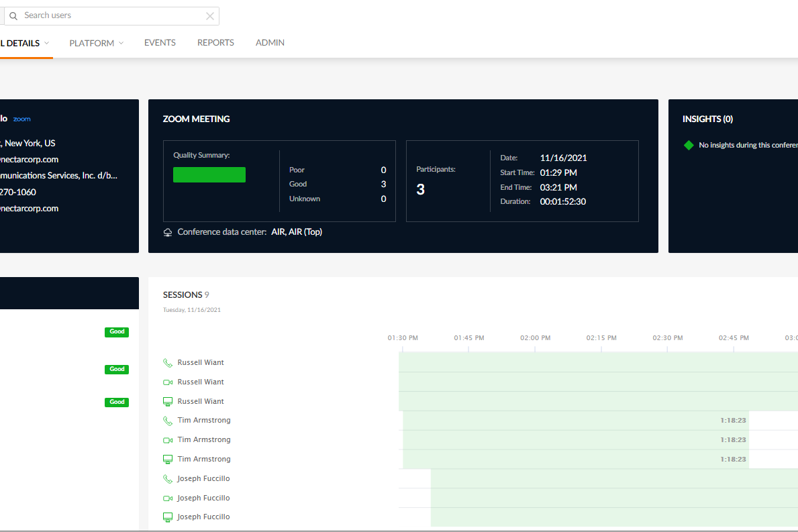
Task: Click the Start Time value 01:29 PM
Action: pos(558,173)
